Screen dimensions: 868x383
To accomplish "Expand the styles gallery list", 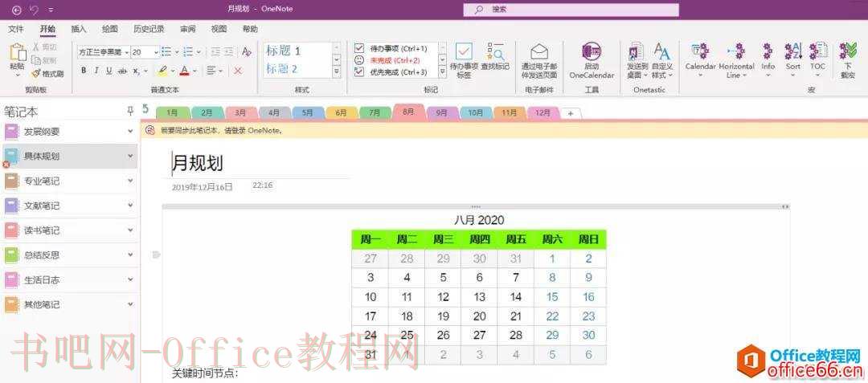I will coord(337,71).
